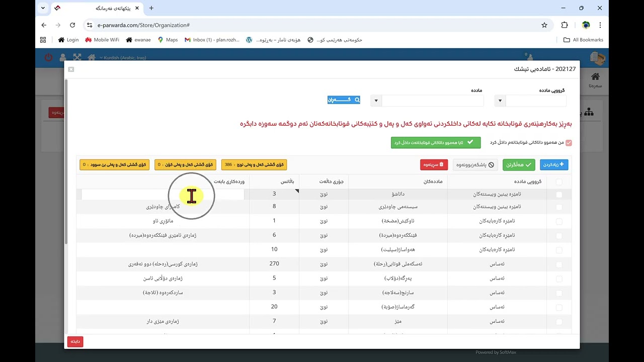Click the details input field in the داتاشۆ row
Viewport: 644px width, 362px height.
click(x=163, y=194)
